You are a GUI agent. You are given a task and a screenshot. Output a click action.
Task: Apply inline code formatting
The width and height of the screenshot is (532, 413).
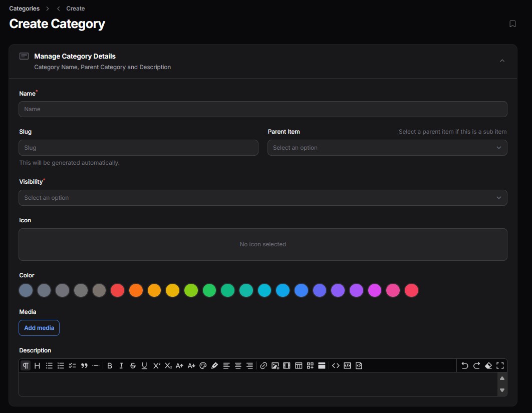[336, 365]
